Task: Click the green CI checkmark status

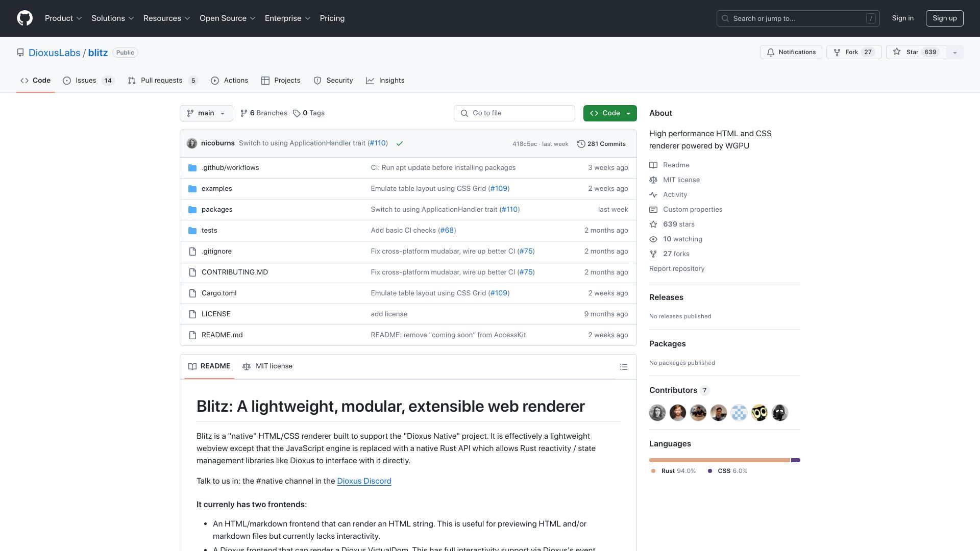Action: click(x=400, y=143)
